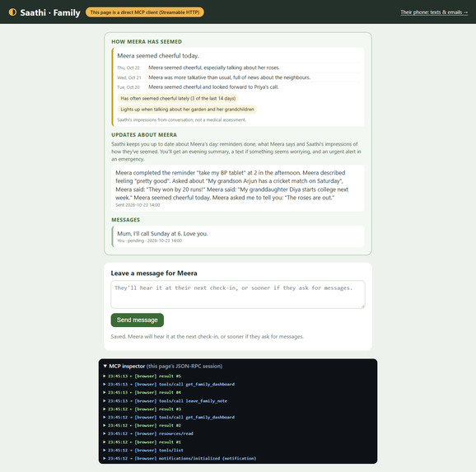Image resolution: width=476 pixels, height=472 pixels.
Task: Click 'Has often seemed cheerful lately' tag
Action: coord(178,98)
